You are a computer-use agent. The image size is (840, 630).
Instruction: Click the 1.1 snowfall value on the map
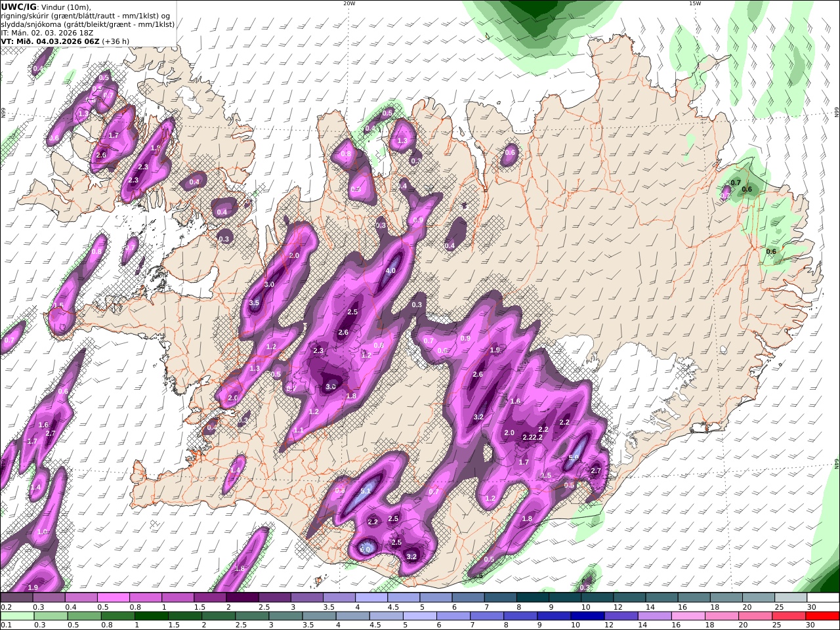(x=299, y=430)
